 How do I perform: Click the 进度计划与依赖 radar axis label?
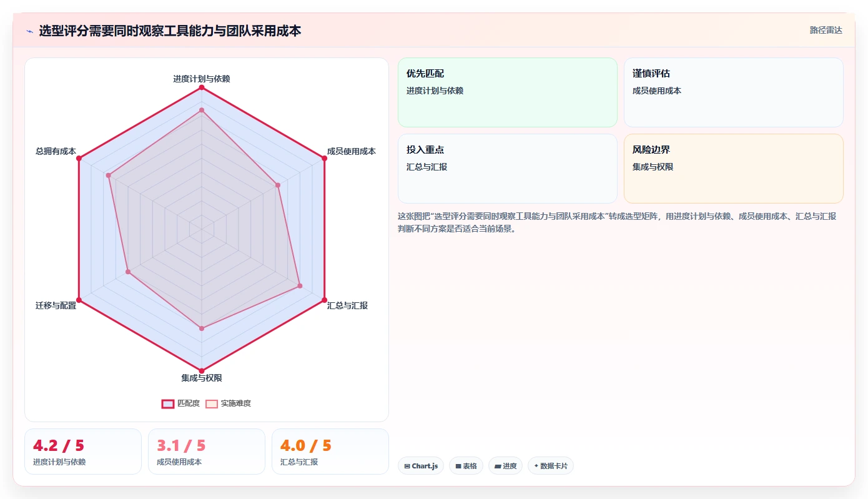(x=202, y=79)
